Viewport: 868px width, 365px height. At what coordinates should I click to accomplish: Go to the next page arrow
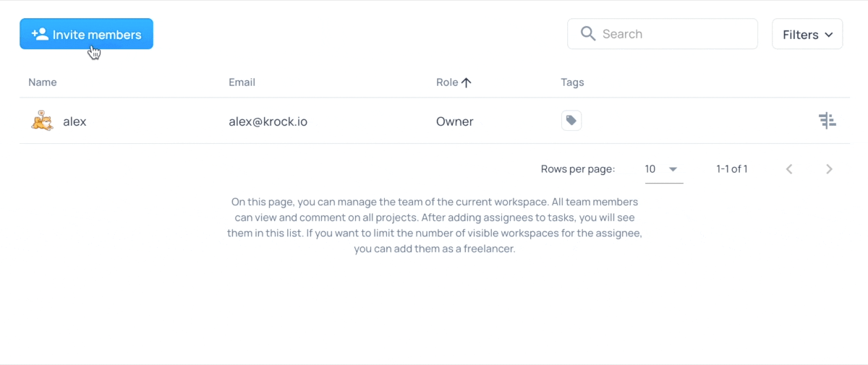click(829, 169)
